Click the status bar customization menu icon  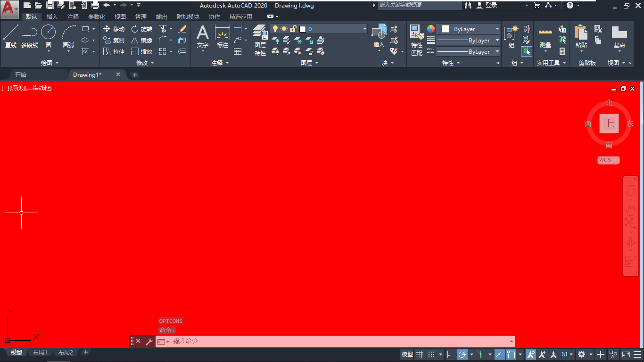(637, 354)
